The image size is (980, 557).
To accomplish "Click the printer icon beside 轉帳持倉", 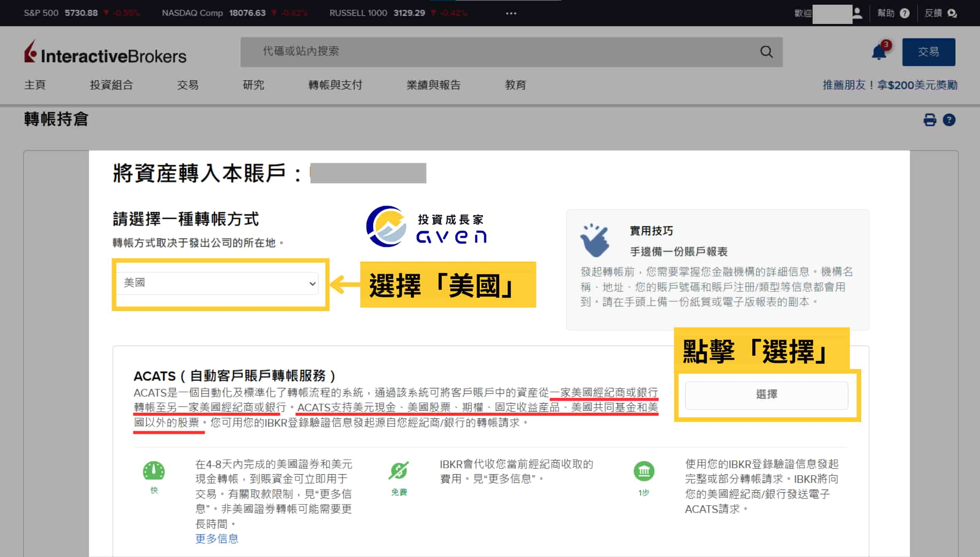I will tap(930, 120).
